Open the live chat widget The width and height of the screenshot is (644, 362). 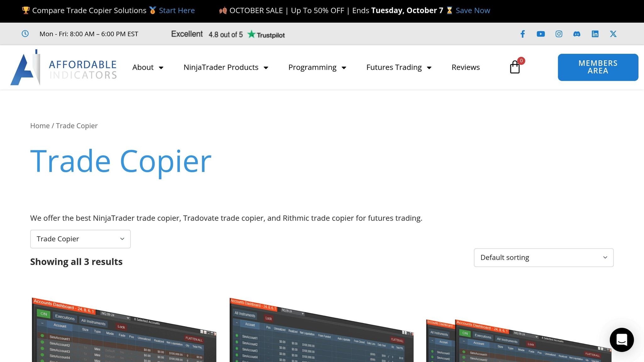pos(622,340)
